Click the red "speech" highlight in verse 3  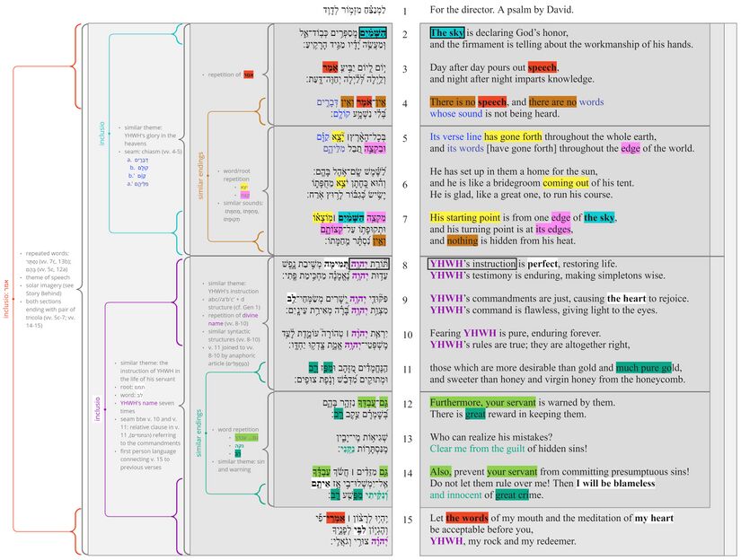tap(542, 67)
